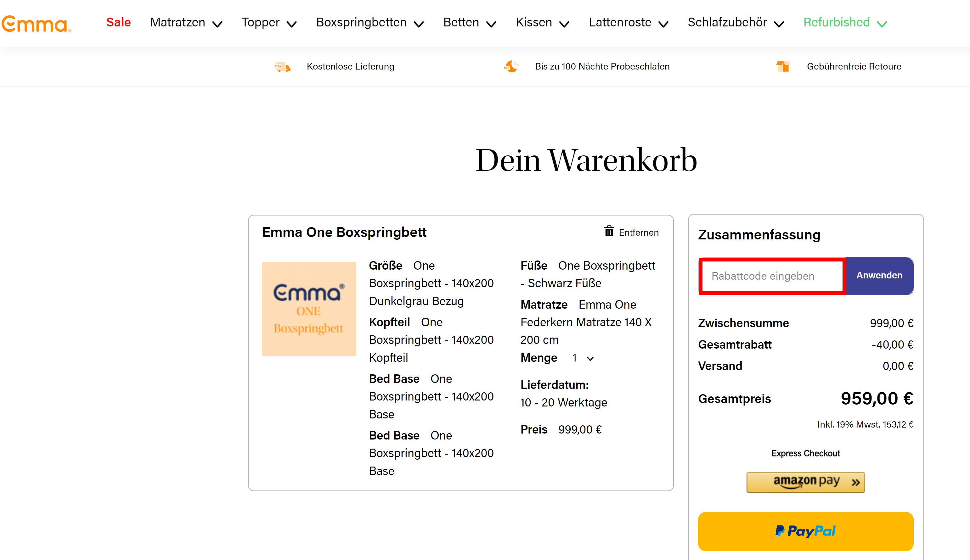This screenshot has width=970, height=560.
Task: Click the Gesamtpreis 959,00 € amount
Action: tap(877, 399)
